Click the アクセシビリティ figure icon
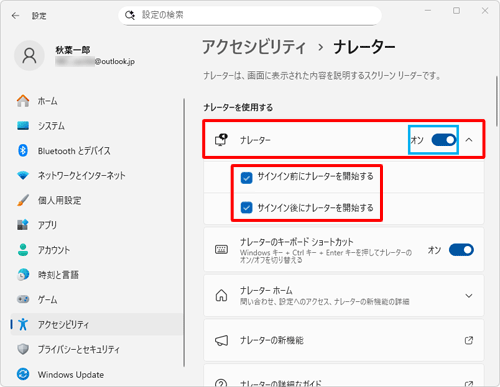The width and height of the screenshot is (500, 387). [x=23, y=324]
